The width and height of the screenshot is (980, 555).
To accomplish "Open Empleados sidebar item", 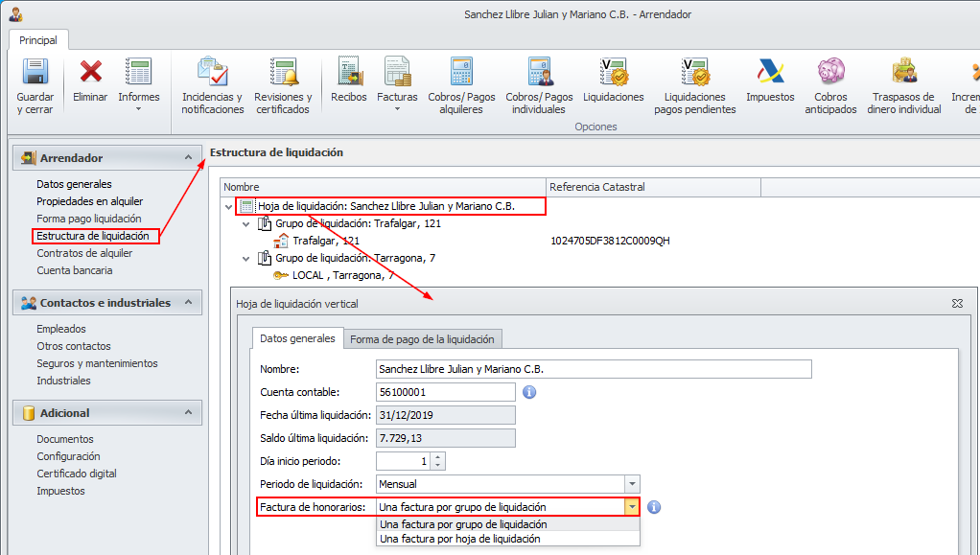I will point(61,329).
